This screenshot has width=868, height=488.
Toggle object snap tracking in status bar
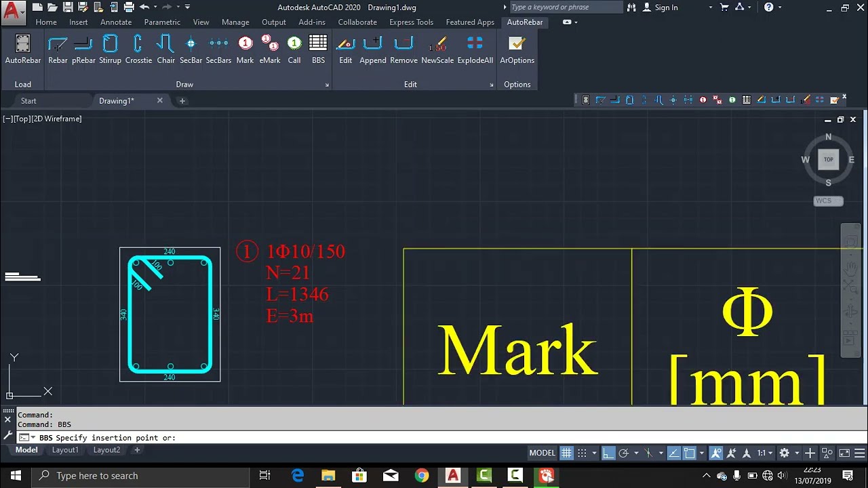point(674,453)
